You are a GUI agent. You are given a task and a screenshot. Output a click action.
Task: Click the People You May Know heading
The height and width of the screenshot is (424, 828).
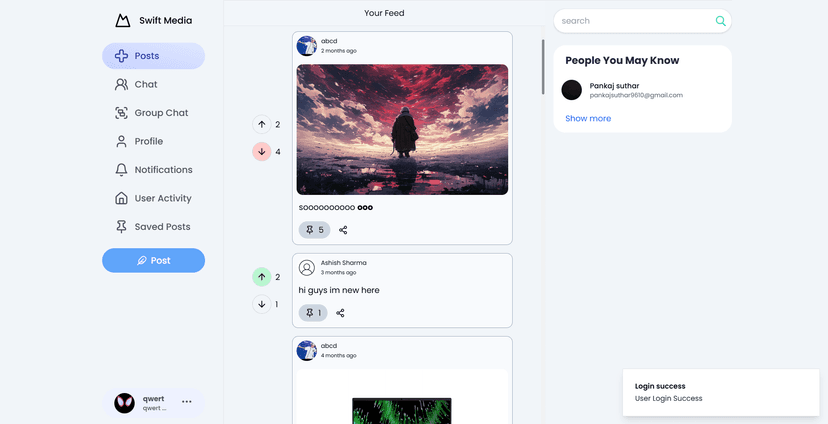coord(622,61)
